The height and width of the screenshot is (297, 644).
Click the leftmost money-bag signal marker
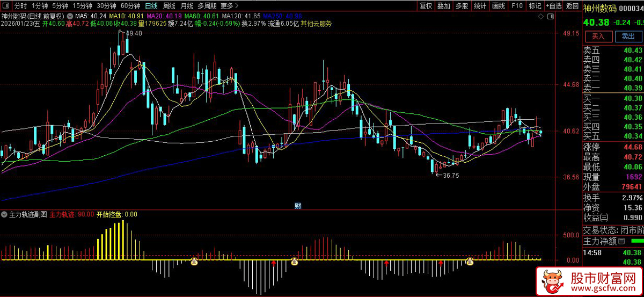tap(194, 262)
